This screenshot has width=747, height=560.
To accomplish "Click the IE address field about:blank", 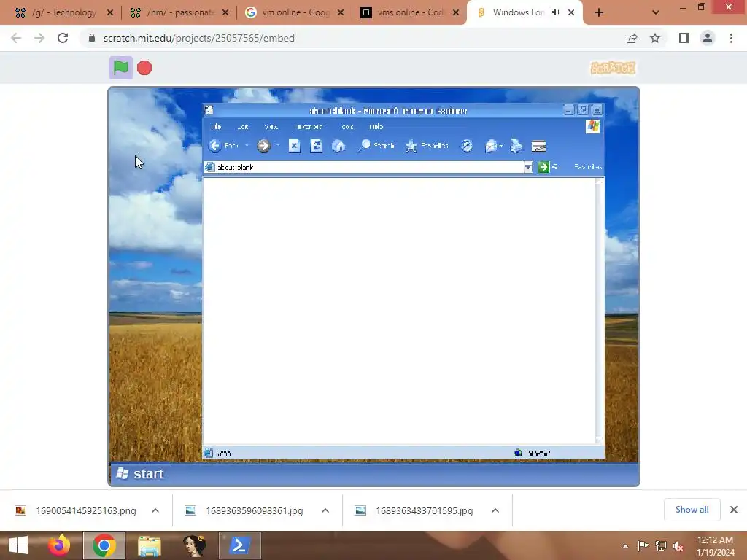I will 365,167.
